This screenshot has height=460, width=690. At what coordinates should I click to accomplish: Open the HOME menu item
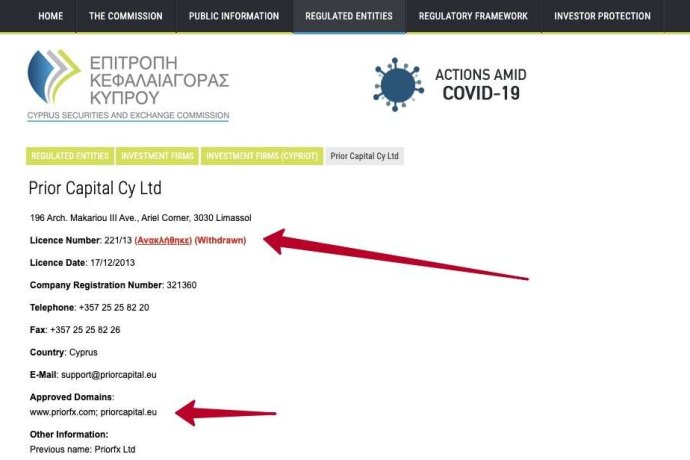pos(51,16)
